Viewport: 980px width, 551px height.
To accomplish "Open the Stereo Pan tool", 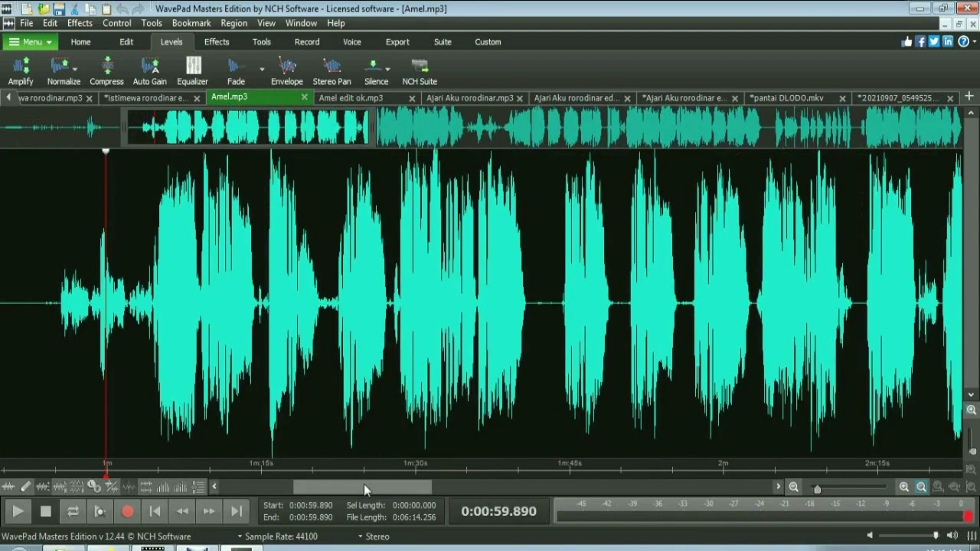I will point(332,71).
